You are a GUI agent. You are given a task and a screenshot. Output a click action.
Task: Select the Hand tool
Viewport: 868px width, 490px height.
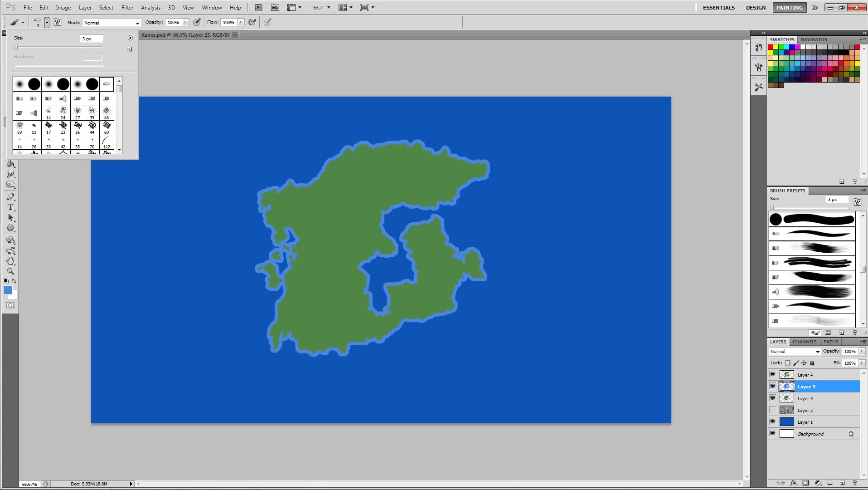[10, 261]
